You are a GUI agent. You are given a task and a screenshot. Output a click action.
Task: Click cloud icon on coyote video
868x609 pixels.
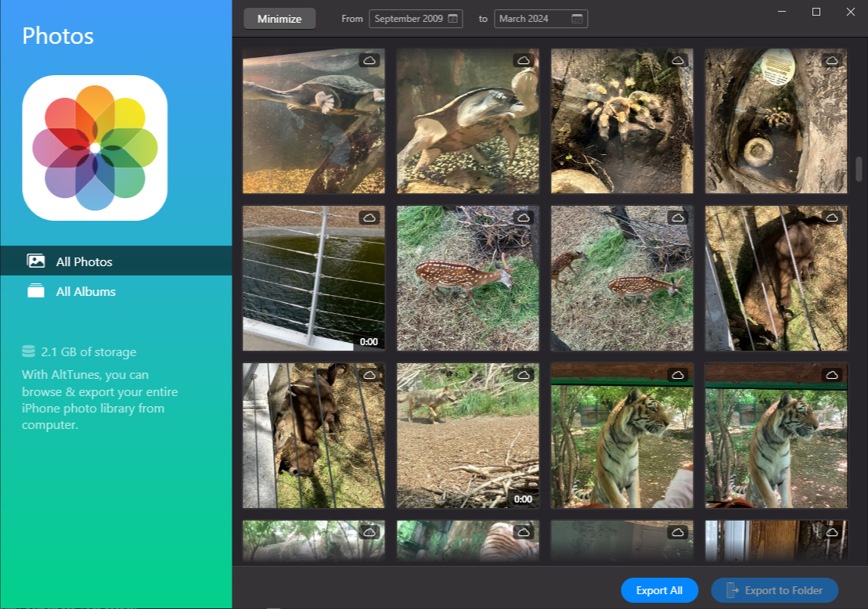pyautogui.click(x=523, y=375)
